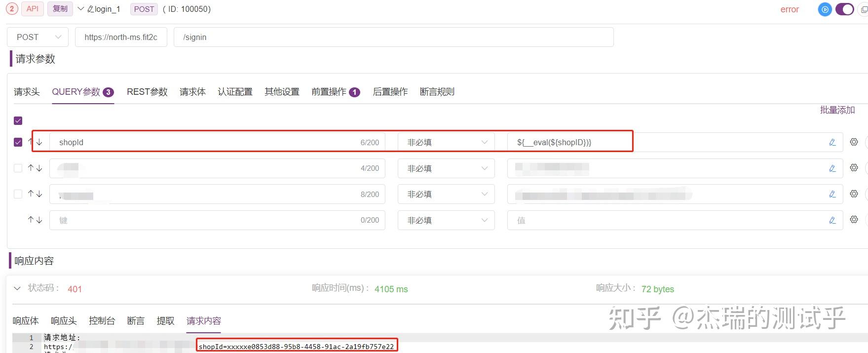Click the shopId key input field
The width and height of the screenshot is (868, 353).
click(x=217, y=142)
